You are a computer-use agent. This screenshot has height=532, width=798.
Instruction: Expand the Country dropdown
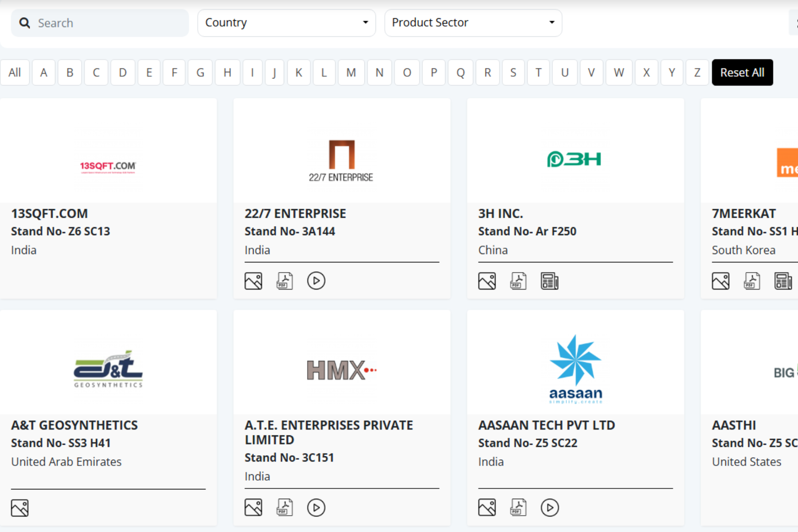coord(286,23)
